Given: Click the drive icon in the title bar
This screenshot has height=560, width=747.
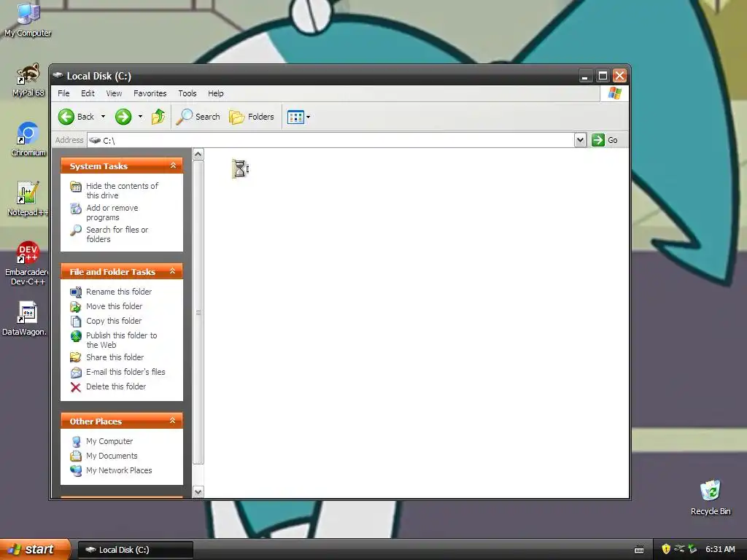Looking at the screenshot, I should [x=58, y=75].
